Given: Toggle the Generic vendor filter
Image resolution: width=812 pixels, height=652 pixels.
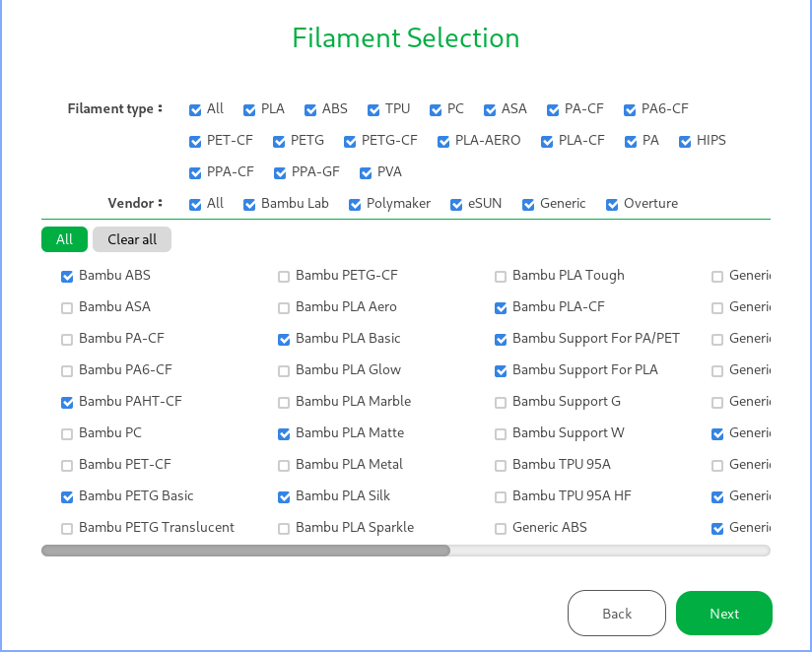Looking at the screenshot, I should [x=528, y=205].
